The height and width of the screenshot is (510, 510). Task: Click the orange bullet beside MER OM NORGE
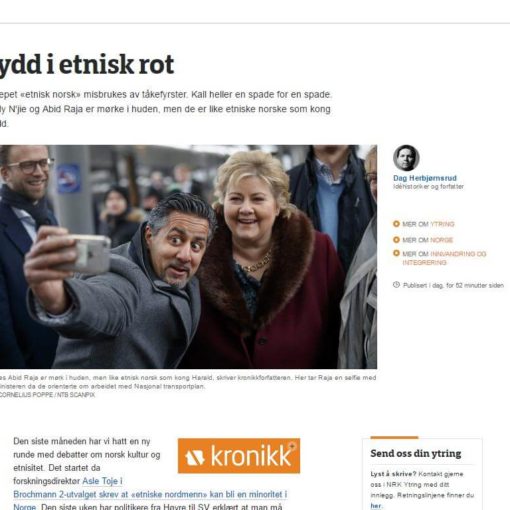(396, 240)
